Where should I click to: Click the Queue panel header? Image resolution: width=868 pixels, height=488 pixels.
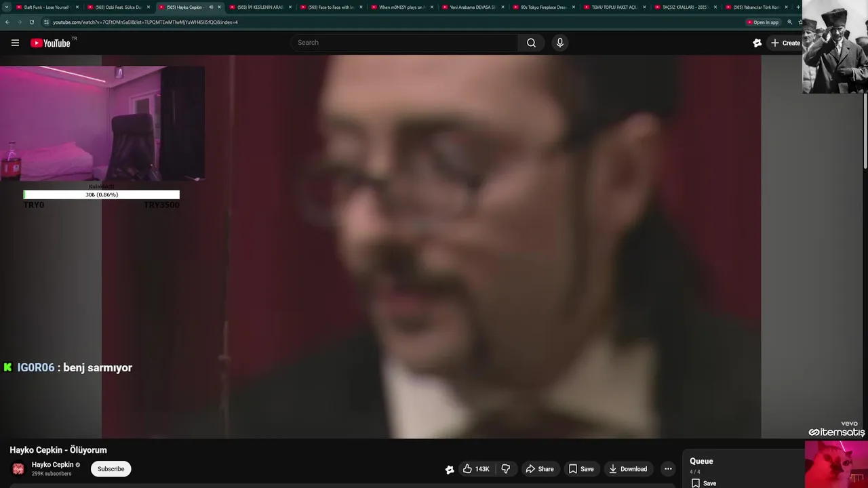click(701, 461)
